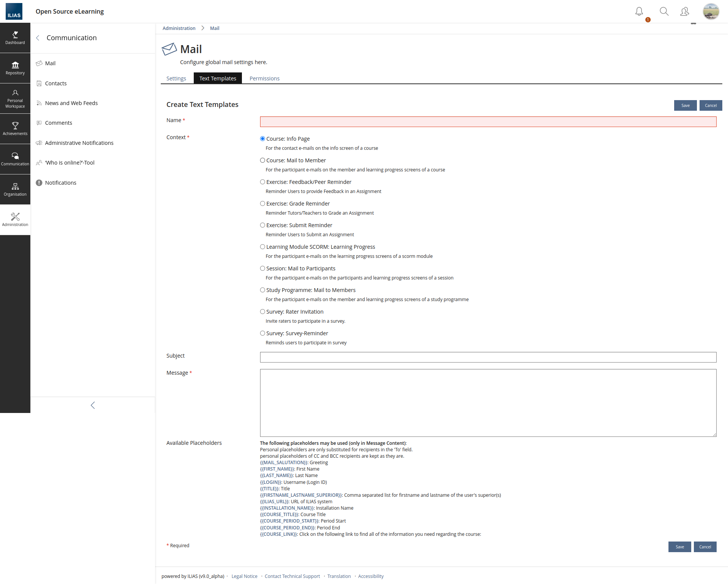The image size is (728, 584).
Task: Open Administrative Notifications menu entry
Action: pyautogui.click(x=79, y=143)
